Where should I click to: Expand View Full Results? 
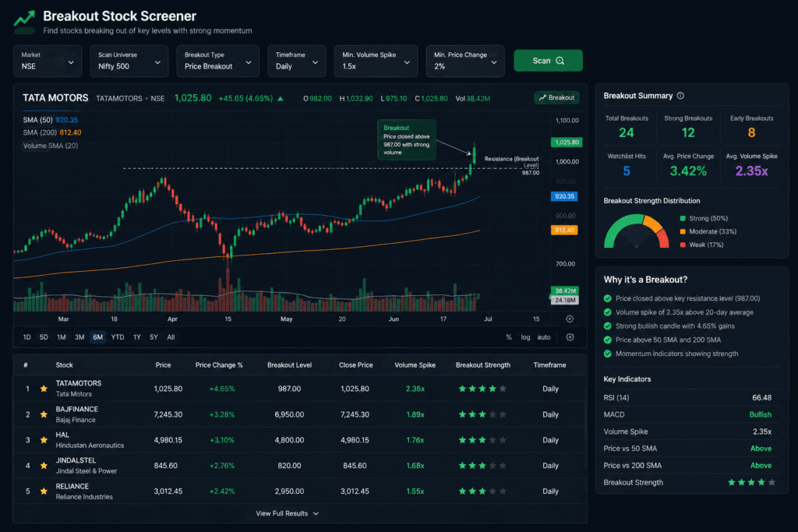[287, 513]
